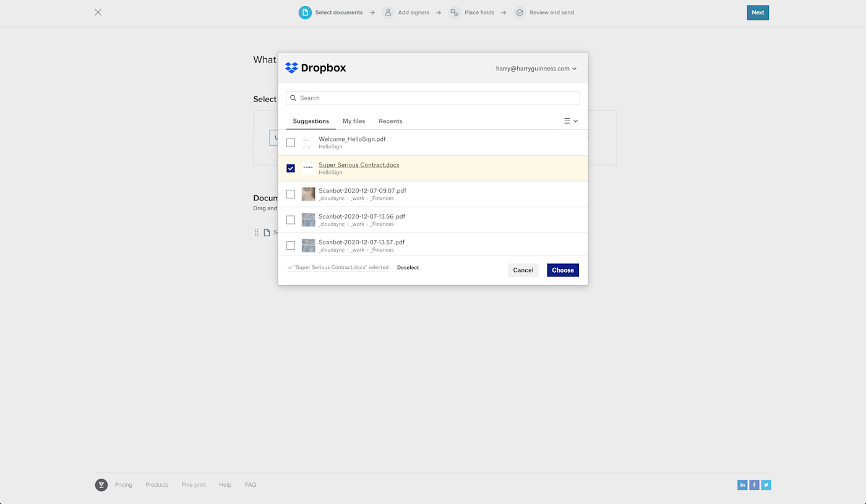The width and height of the screenshot is (866, 504).
Task: Click the HelloSign logo icon in the footer
Action: coord(101,485)
